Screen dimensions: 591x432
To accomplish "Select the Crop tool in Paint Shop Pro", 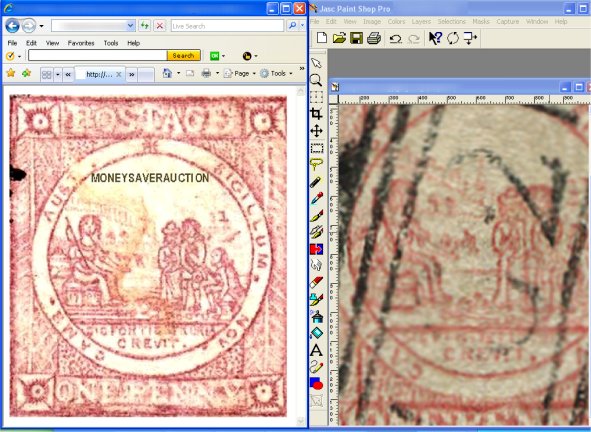I will (316, 113).
